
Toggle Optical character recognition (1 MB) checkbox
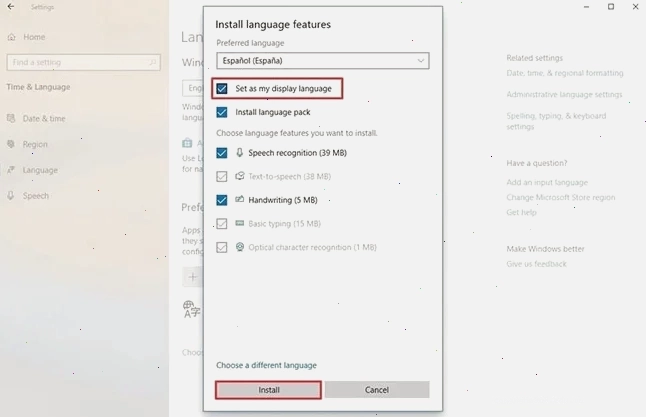point(222,247)
